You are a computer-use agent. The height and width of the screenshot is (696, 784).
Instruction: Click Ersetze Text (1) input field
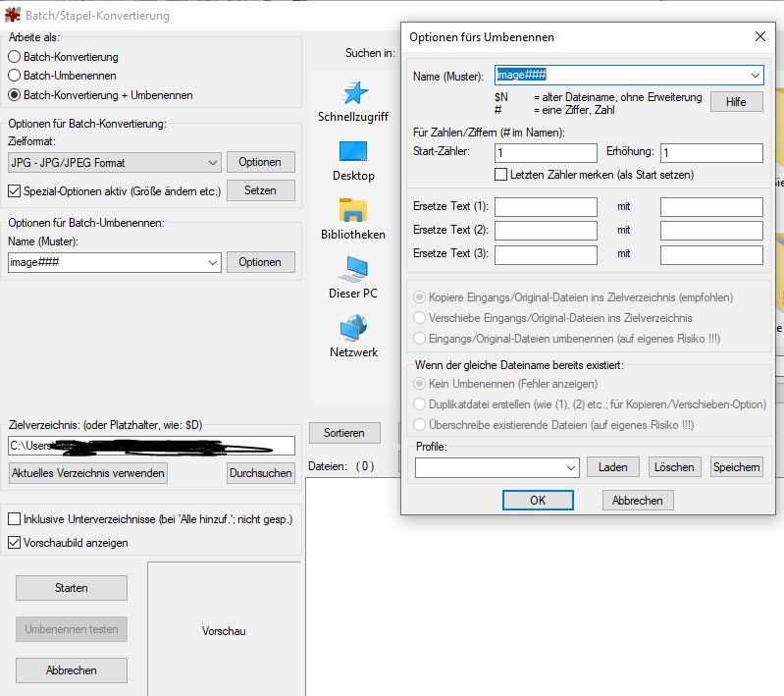coord(546,207)
